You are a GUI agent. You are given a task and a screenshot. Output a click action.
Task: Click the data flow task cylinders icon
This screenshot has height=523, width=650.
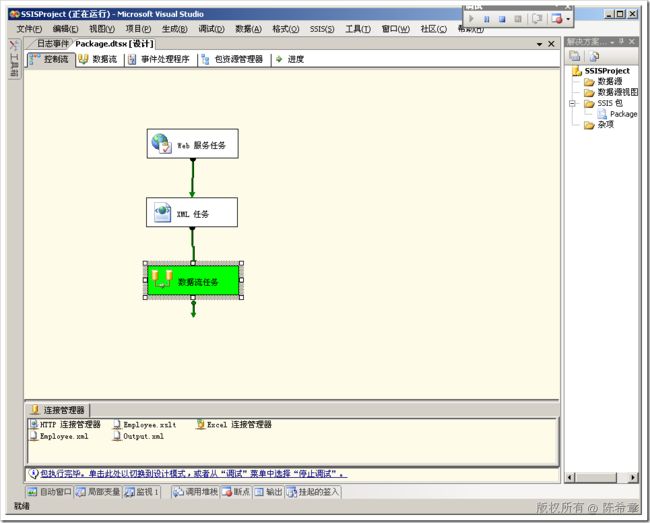tap(162, 279)
